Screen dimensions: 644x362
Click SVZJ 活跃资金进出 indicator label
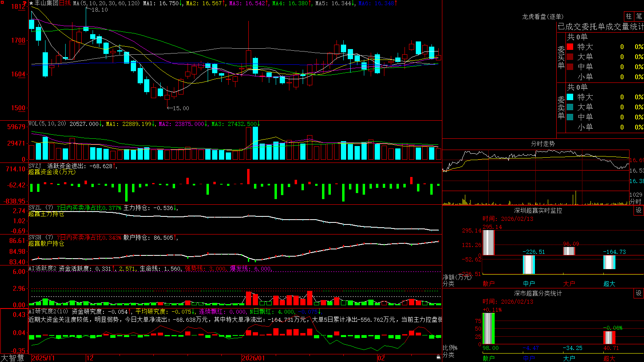coord(72,166)
